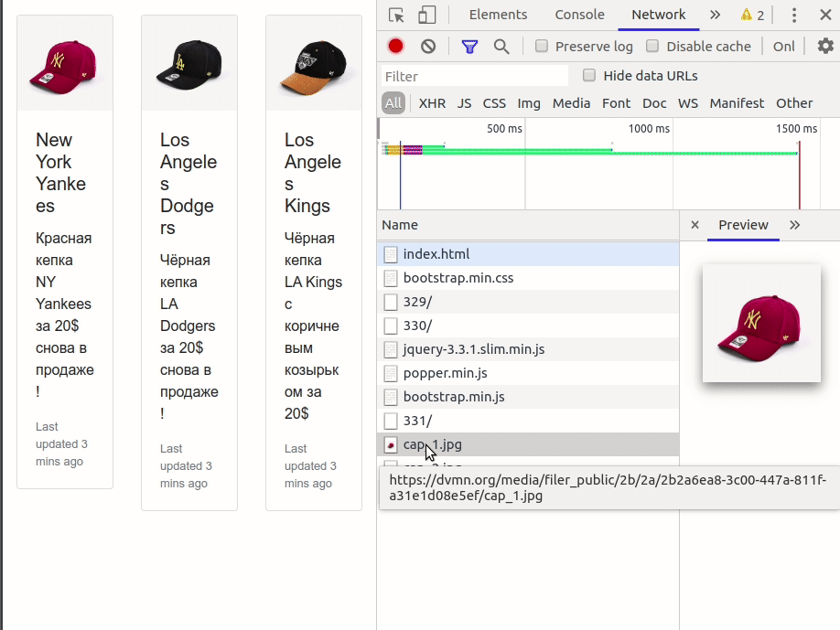Filter requests by Other

(x=794, y=103)
